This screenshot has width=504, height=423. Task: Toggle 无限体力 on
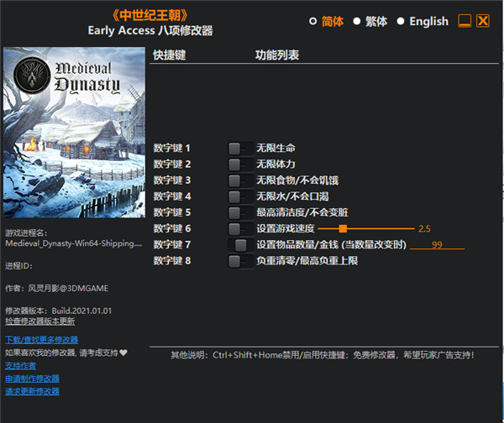(239, 164)
